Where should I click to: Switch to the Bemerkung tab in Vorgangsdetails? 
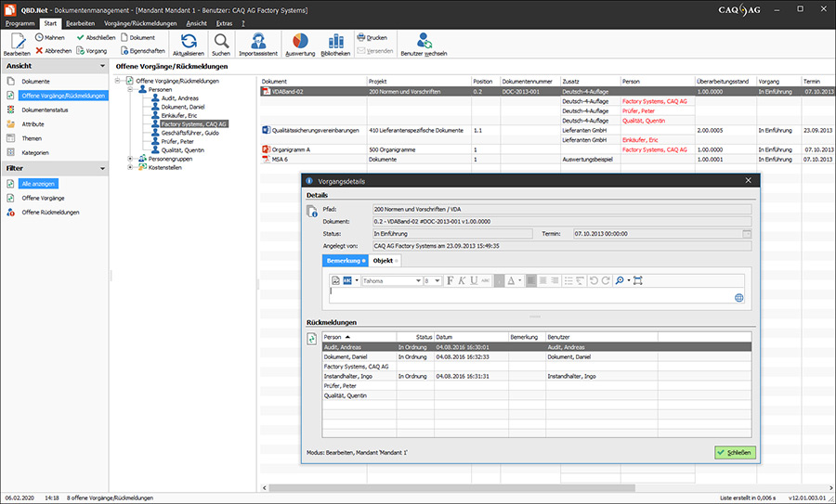pos(345,261)
